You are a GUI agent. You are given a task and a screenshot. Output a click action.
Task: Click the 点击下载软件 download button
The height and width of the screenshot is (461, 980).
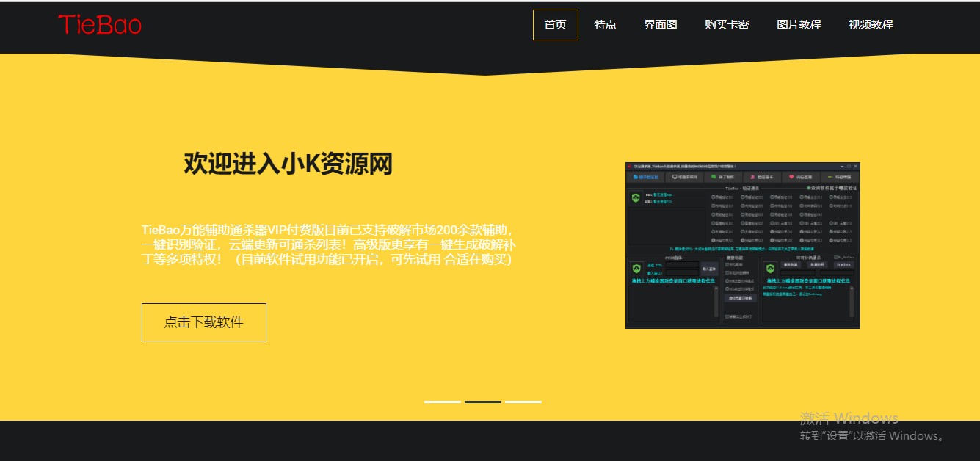point(204,322)
